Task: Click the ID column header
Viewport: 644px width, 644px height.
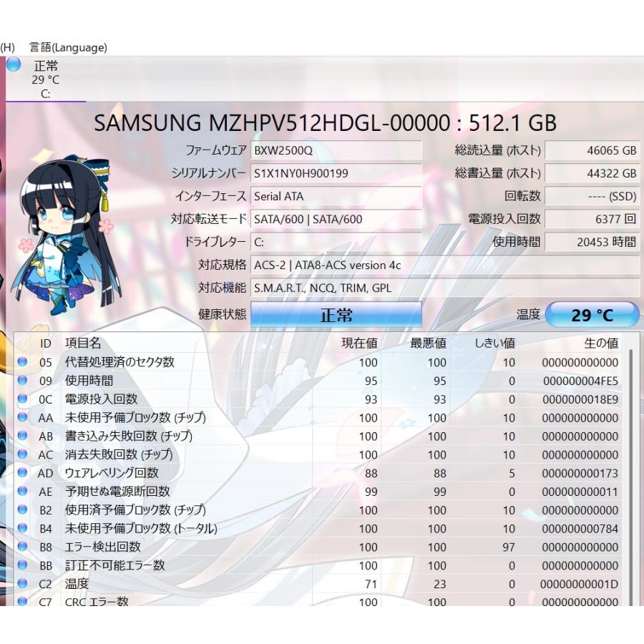Action: click(x=46, y=343)
